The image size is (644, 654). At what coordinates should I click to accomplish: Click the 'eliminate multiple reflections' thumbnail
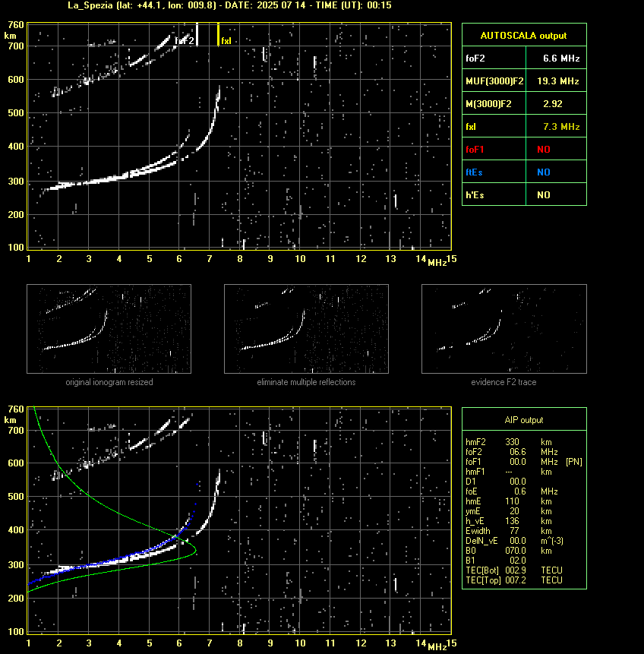coord(306,329)
